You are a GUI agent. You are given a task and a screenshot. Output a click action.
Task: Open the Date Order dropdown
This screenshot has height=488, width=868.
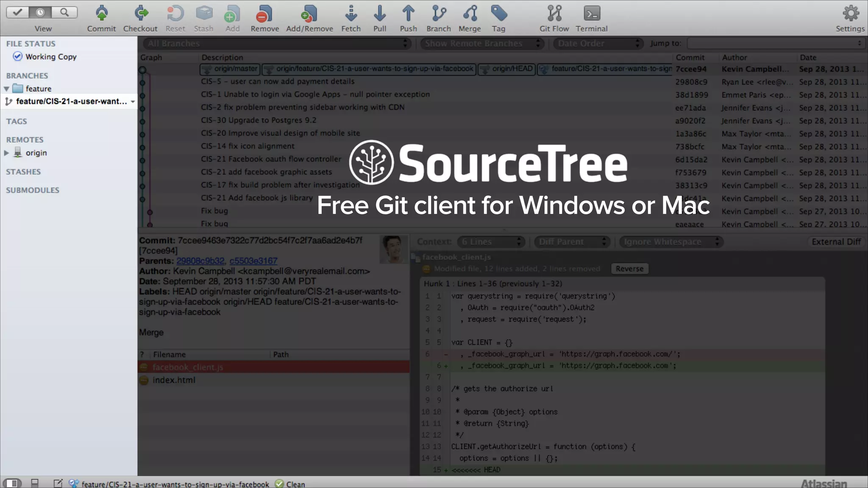pos(598,44)
